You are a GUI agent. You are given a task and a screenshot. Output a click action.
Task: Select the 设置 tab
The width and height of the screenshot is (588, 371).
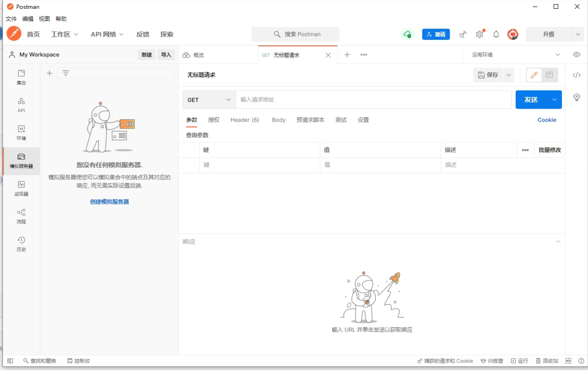point(363,120)
